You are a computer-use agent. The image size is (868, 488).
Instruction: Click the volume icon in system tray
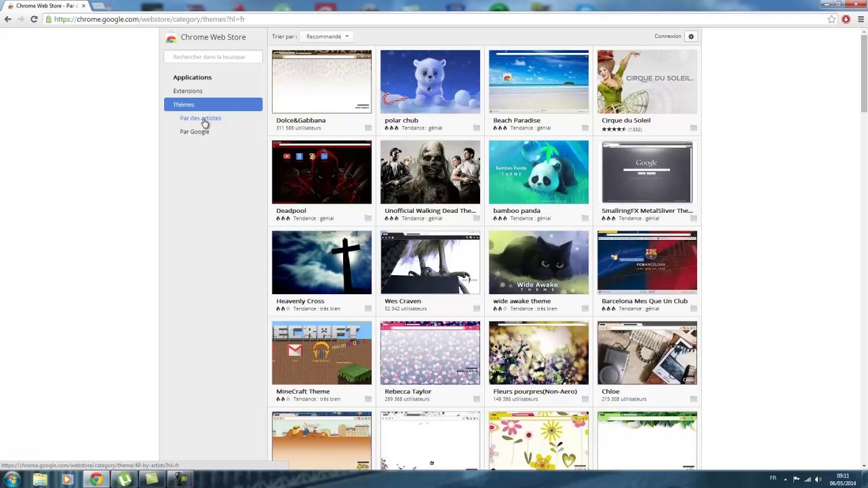[818, 479]
